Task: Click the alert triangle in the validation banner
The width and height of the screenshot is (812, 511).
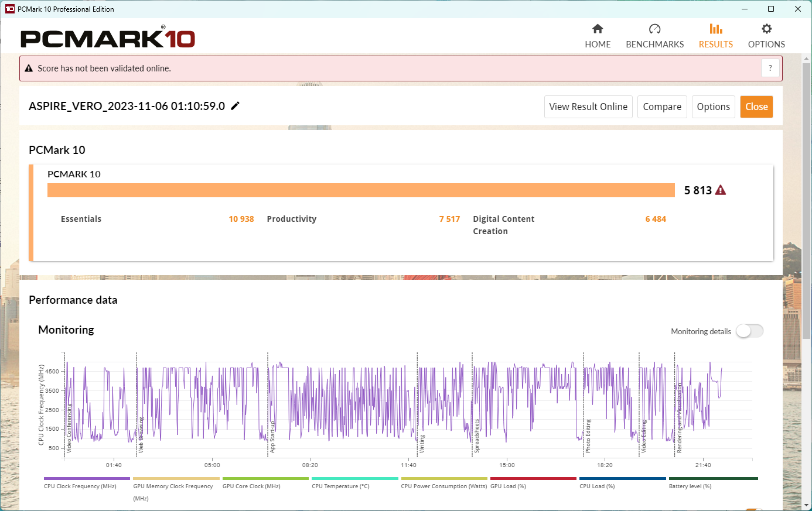Action: coord(29,68)
